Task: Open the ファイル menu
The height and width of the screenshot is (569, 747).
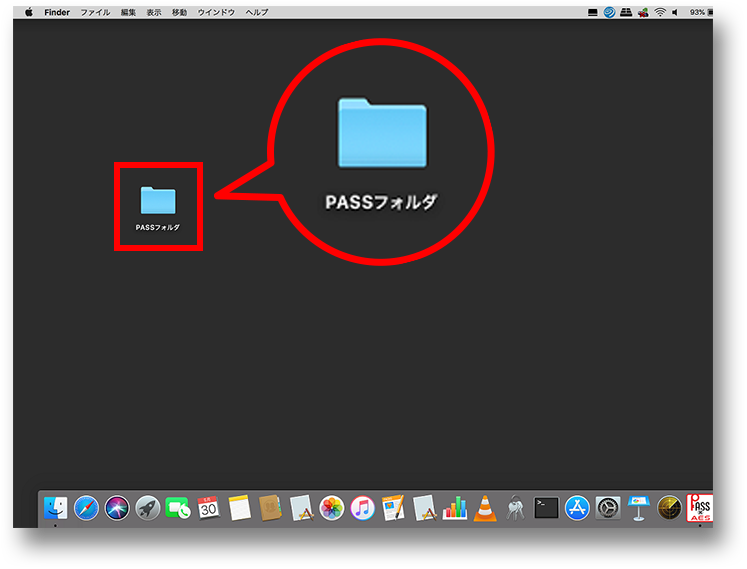Action: point(95,12)
